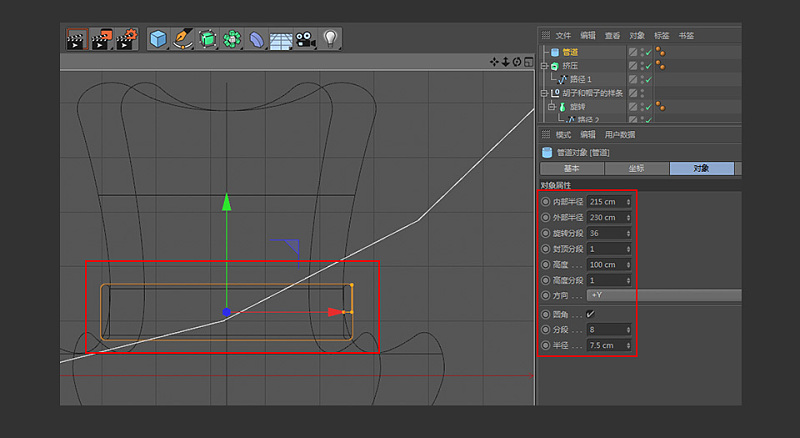Image resolution: width=800 pixels, height=438 pixels.
Task: Open the 文件 menu in object manager
Action: 563,35
